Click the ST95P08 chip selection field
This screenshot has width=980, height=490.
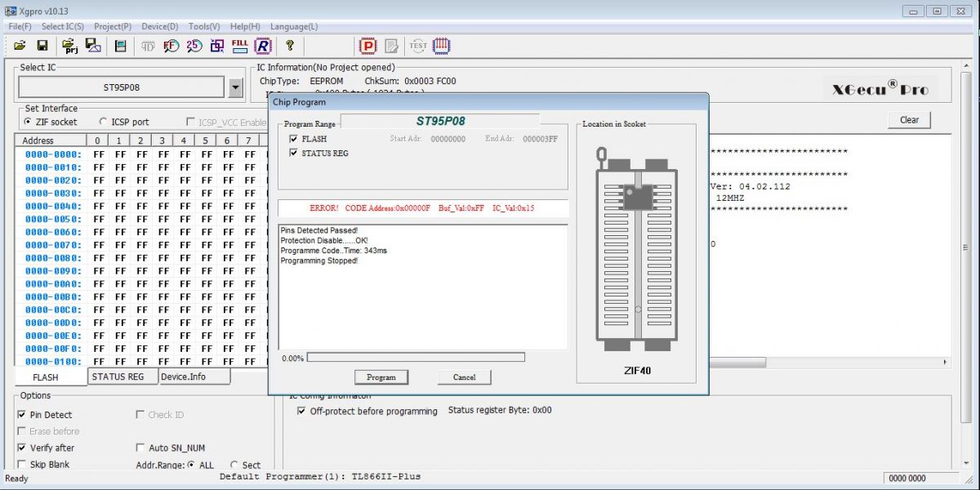click(121, 87)
